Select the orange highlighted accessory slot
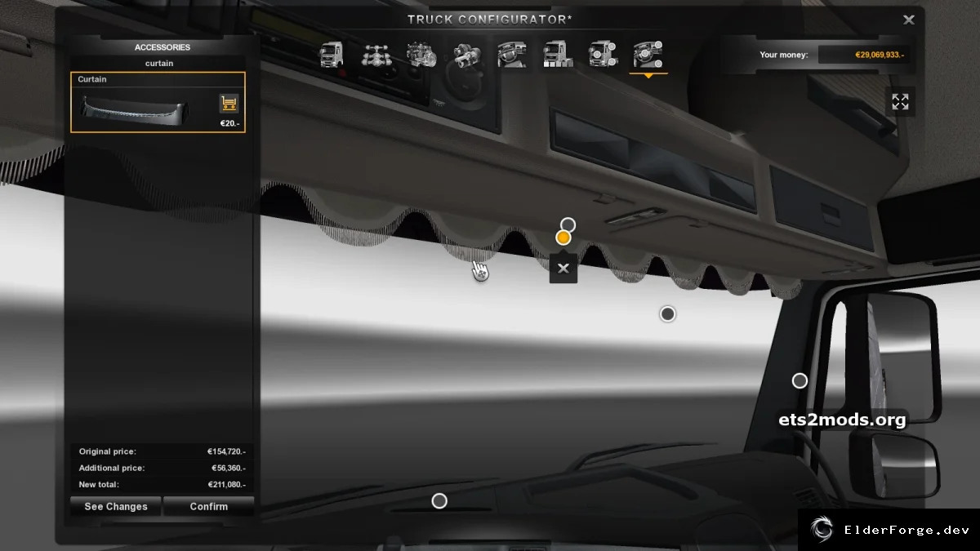980x551 pixels. point(563,238)
